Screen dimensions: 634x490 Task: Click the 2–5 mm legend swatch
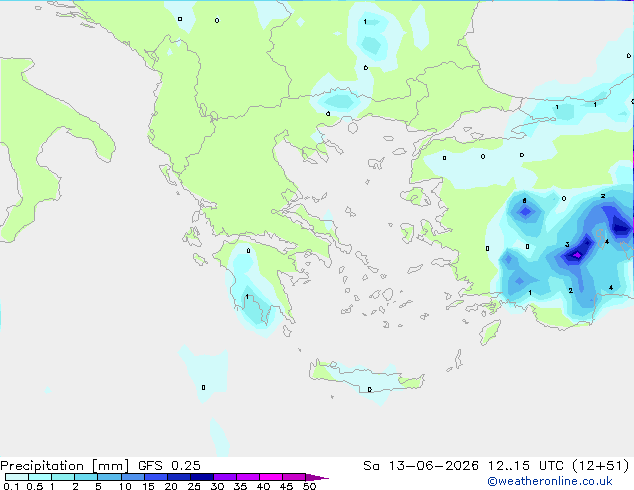tap(86, 477)
